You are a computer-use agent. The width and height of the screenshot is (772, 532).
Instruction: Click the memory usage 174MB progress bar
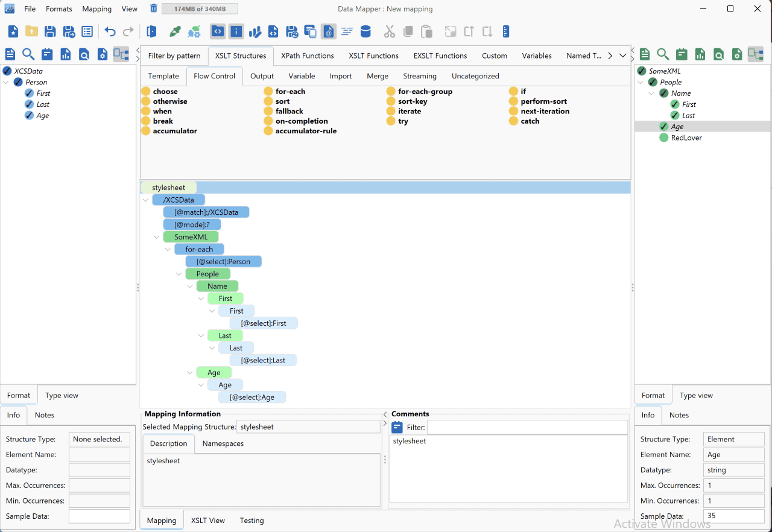(200, 9)
